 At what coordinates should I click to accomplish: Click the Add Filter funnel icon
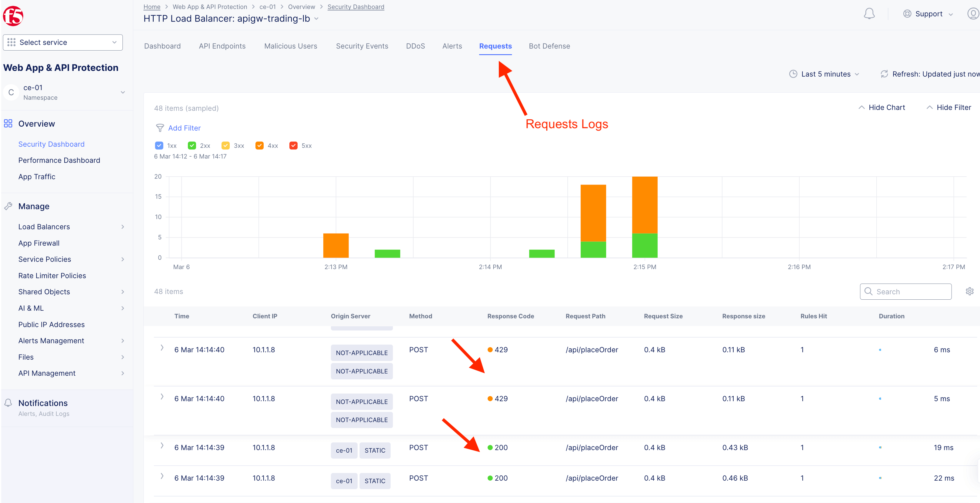click(160, 128)
